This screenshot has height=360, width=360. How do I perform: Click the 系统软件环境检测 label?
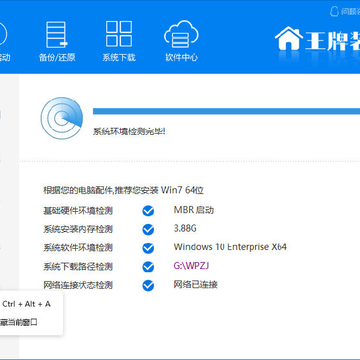click(x=78, y=248)
